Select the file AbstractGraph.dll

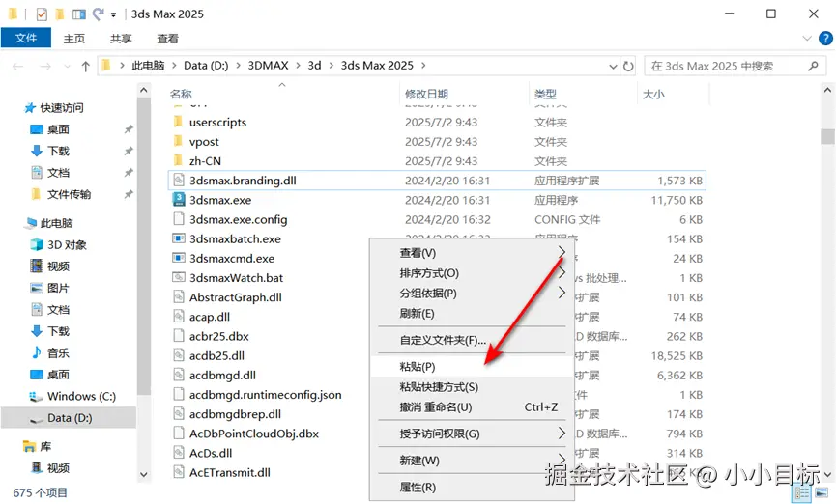(x=236, y=297)
